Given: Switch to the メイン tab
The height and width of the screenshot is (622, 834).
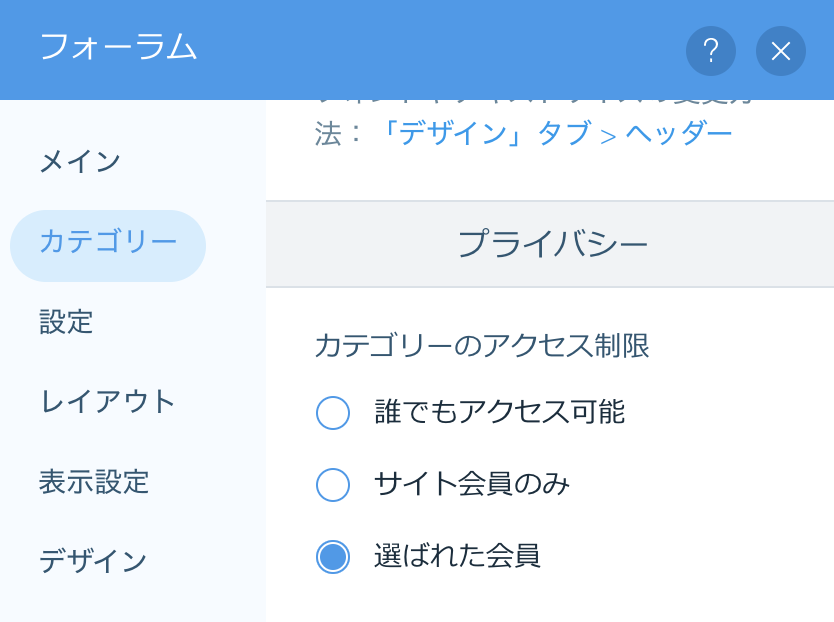Looking at the screenshot, I should point(80,161).
